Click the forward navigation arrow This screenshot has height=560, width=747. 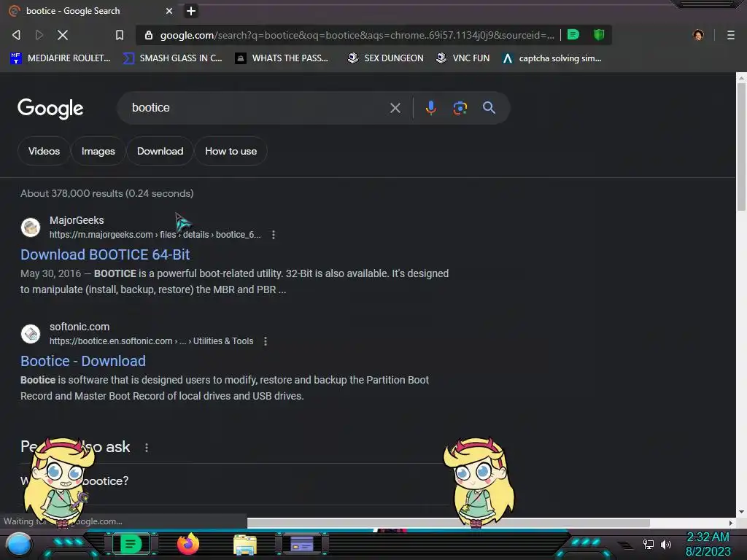39,35
